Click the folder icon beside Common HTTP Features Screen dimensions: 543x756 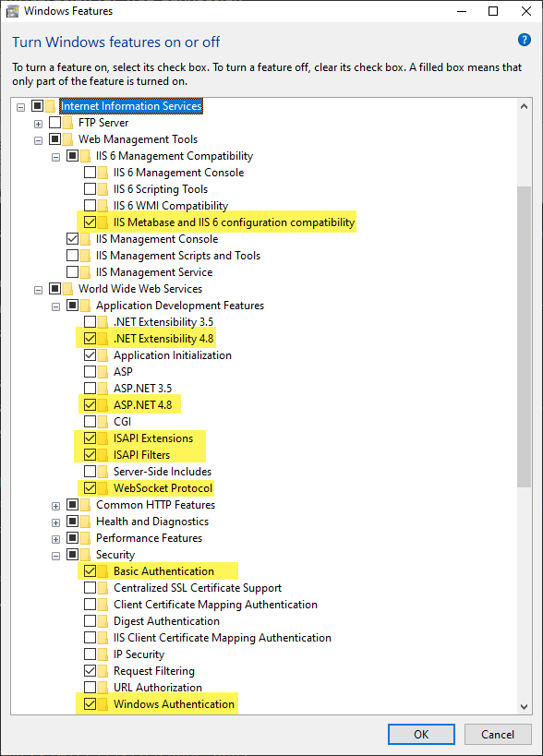[x=85, y=505]
